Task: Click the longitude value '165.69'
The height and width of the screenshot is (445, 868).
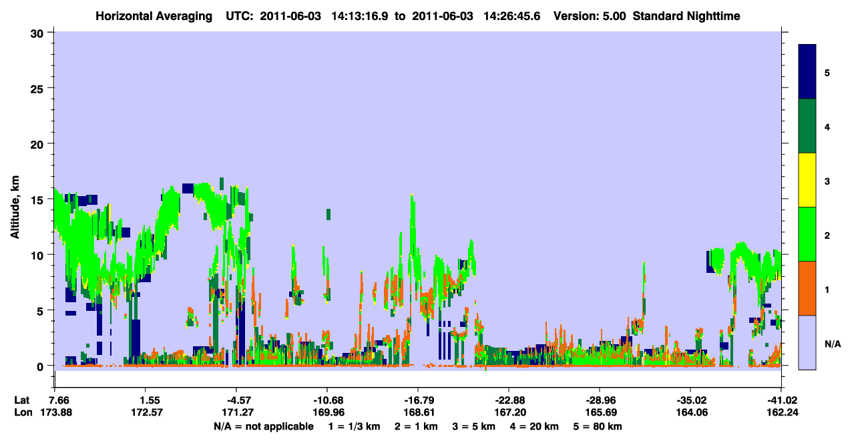Action: click(600, 412)
